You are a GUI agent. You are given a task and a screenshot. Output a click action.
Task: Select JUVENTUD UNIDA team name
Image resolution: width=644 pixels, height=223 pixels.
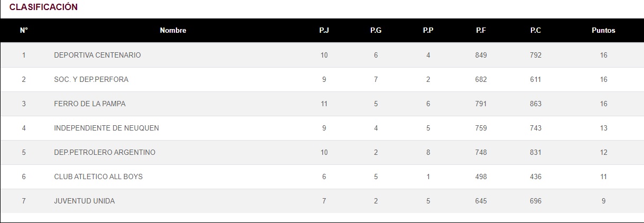[84, 201]
